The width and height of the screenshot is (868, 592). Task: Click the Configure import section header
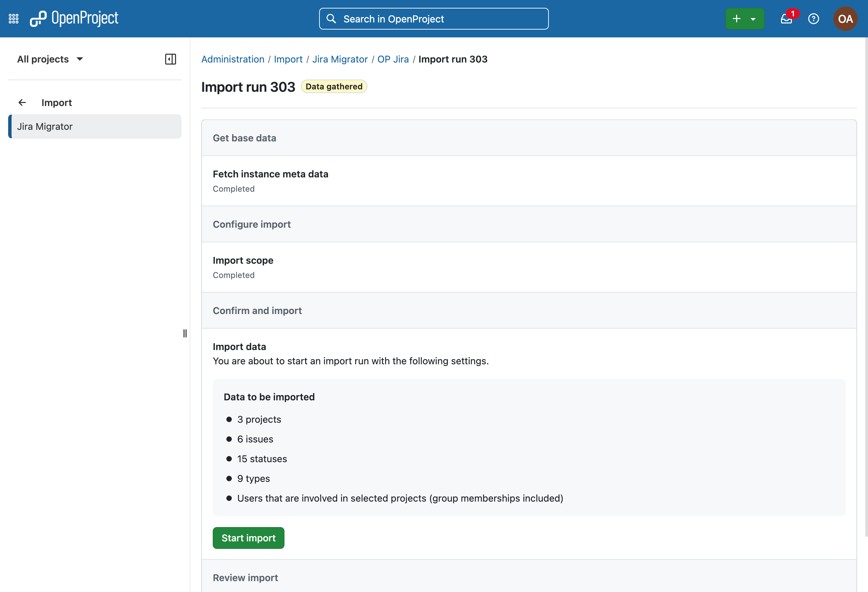(x=529, y=224)
